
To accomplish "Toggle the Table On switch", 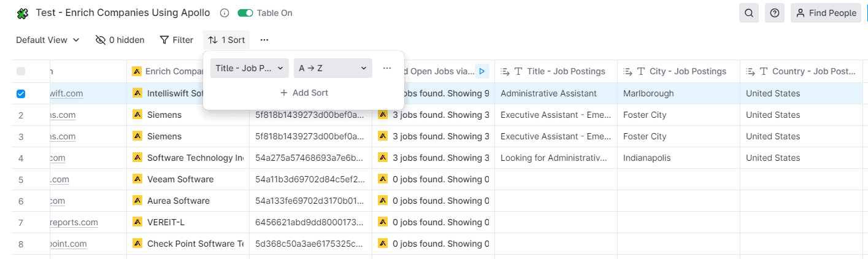I will point(245,13).
